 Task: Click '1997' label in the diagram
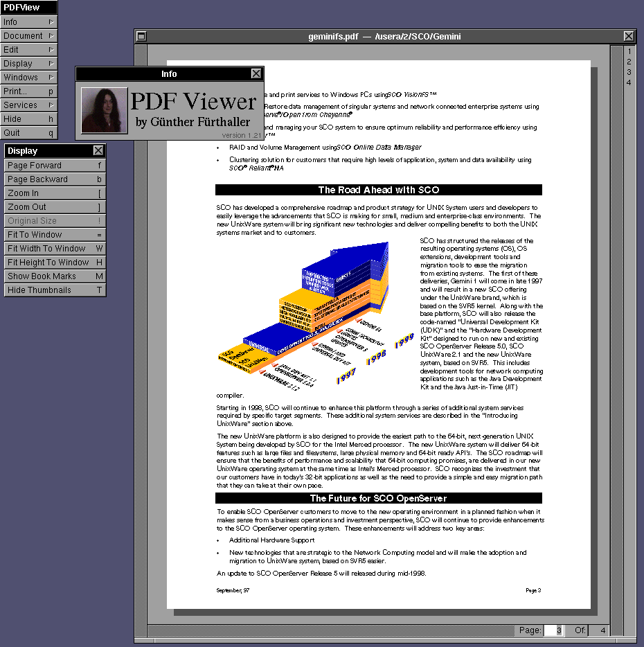pyautogui.click(x=346, y=376)
